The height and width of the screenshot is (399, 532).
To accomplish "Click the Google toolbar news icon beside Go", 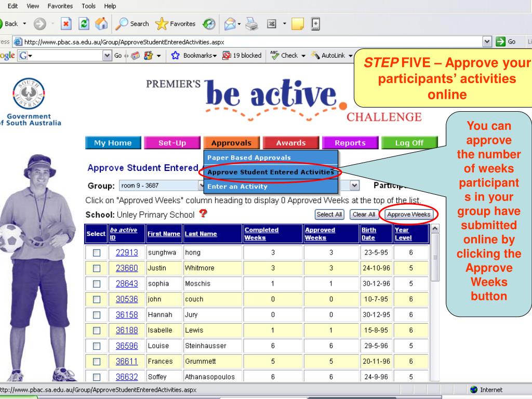I will (x=136, y=55).
